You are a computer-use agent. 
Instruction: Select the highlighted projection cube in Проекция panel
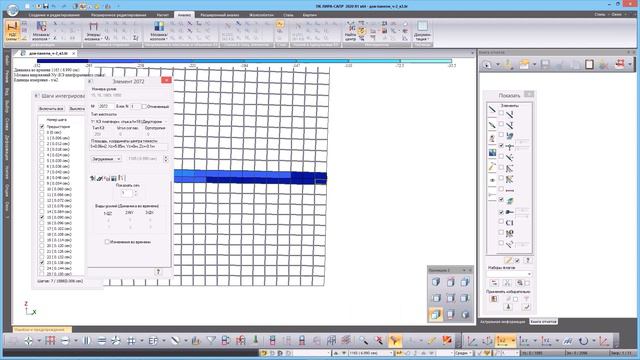pos(436,314)
